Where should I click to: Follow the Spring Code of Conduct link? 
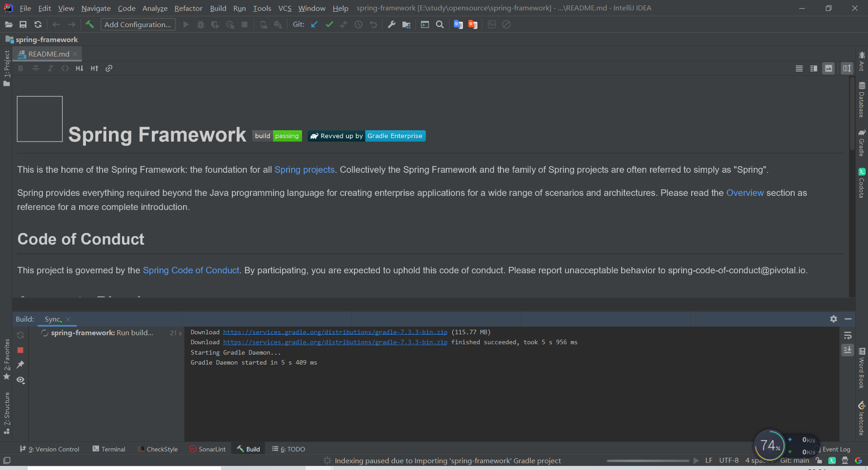[191, 270]
